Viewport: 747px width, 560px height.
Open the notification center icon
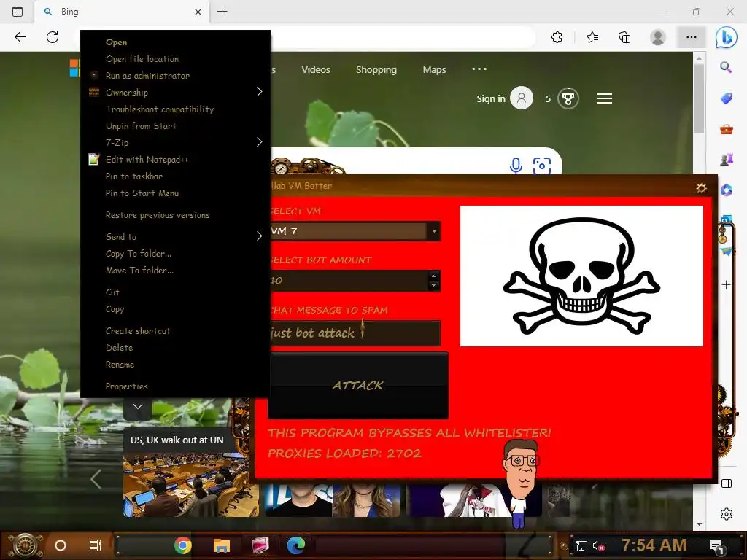click(716, 545)
